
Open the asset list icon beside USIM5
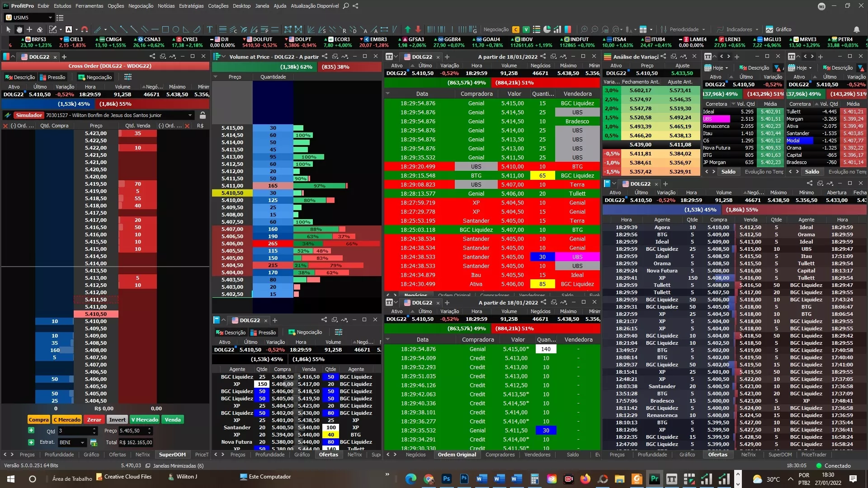point(60,18)
